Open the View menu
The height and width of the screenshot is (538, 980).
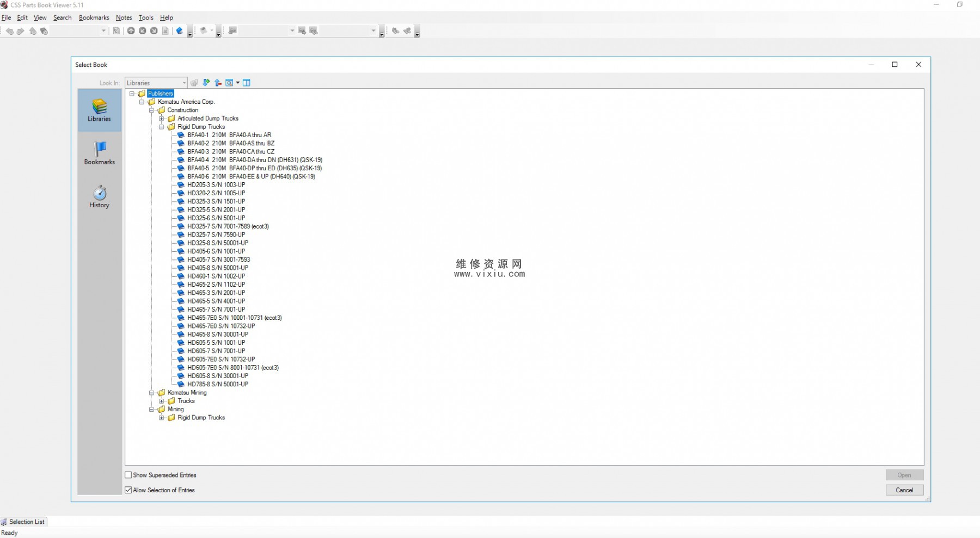40,17
